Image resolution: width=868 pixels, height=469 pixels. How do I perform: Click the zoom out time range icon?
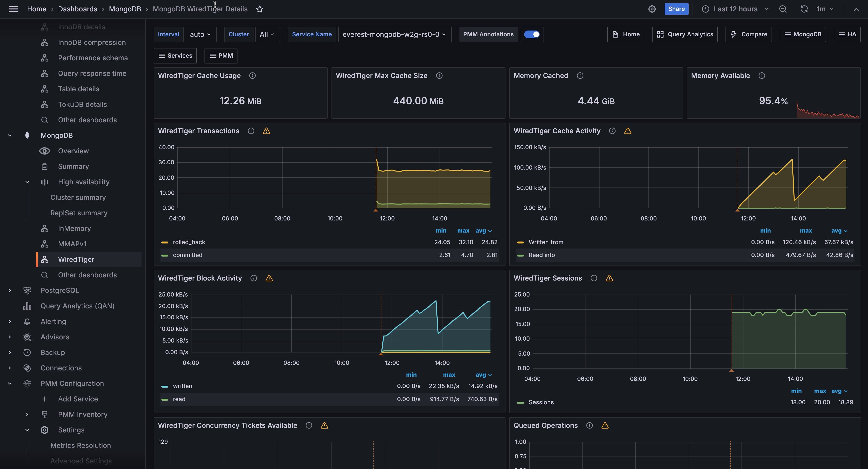783,9
